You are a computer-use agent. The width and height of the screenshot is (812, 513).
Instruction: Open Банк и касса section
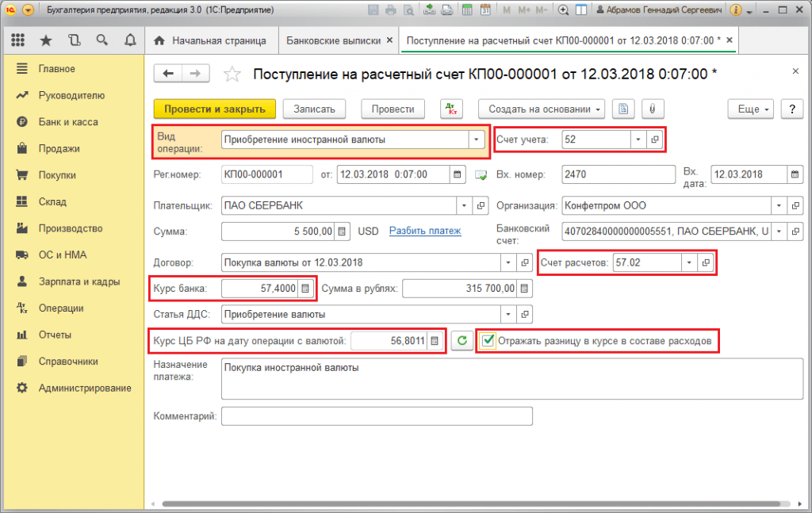point(68,122)
